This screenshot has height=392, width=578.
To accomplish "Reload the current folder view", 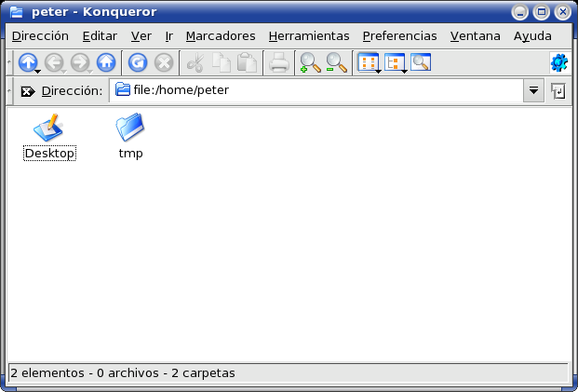I will pos(138,62).
